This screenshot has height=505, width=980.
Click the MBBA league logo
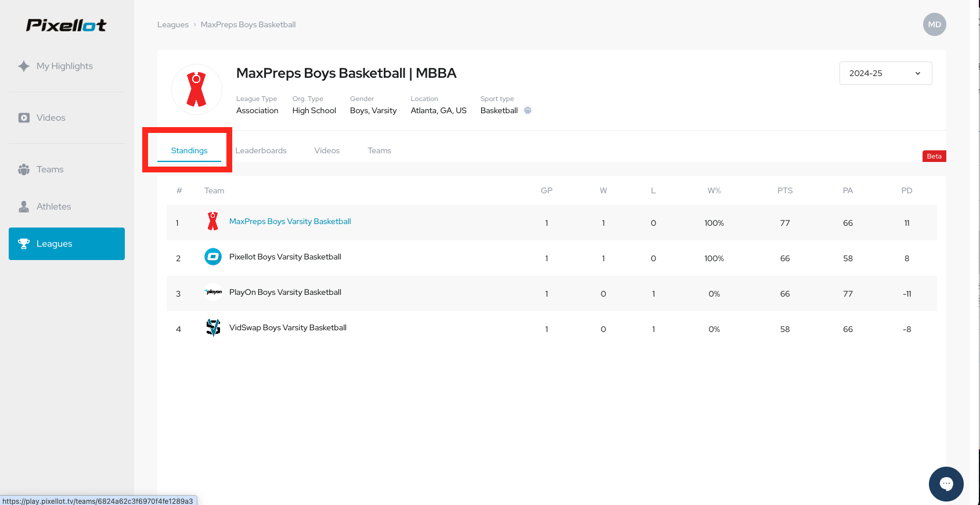point(197,89)
